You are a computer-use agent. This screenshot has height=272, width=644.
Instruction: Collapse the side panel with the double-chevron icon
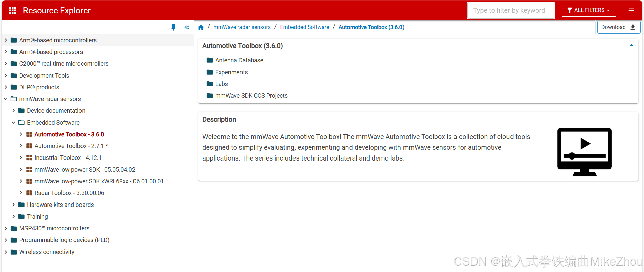(187, 27)
